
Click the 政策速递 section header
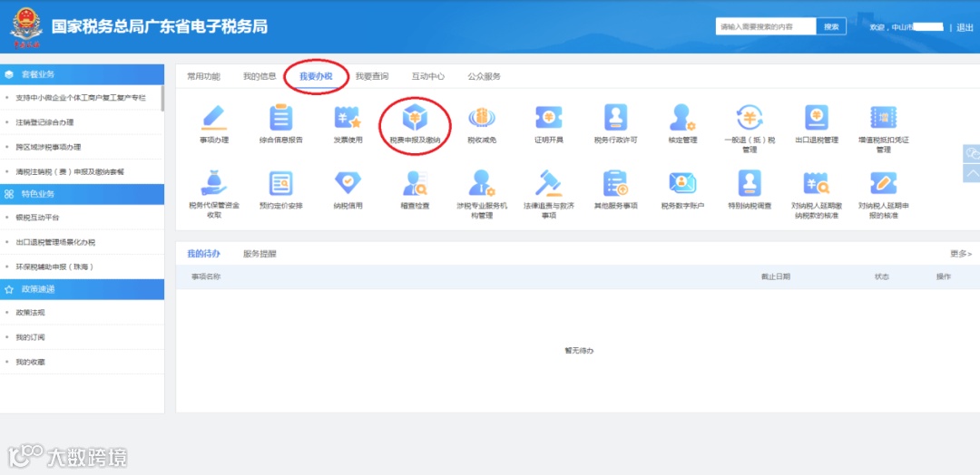82,289
